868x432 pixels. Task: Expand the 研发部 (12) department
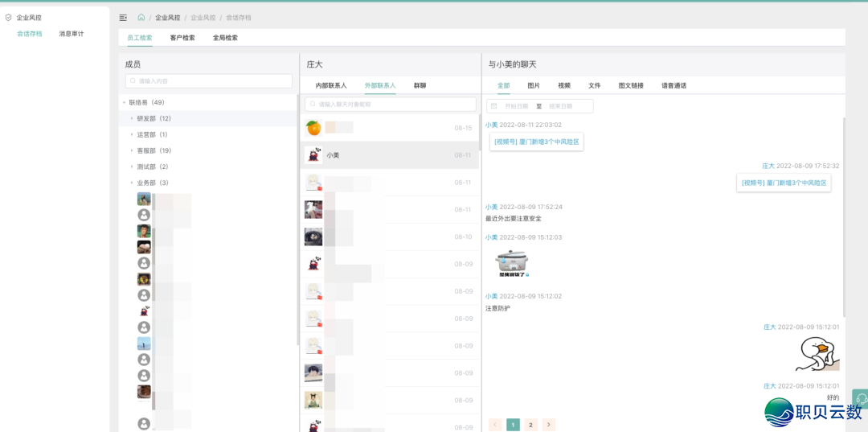pyautogui.click(x=132, y=118)
